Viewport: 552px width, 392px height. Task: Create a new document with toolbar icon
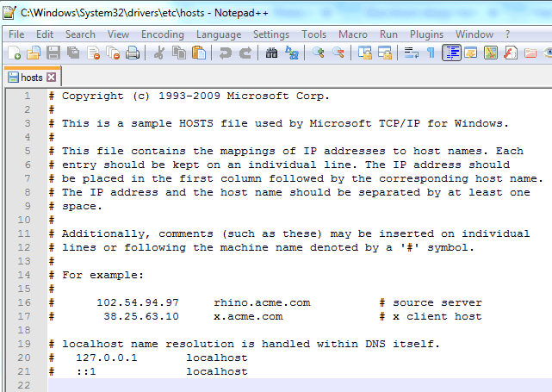[14, 53]
